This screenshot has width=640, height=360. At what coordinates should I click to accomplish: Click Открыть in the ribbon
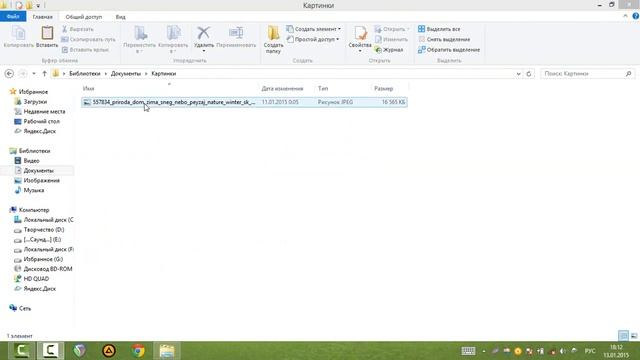click(x=391, y=29)
